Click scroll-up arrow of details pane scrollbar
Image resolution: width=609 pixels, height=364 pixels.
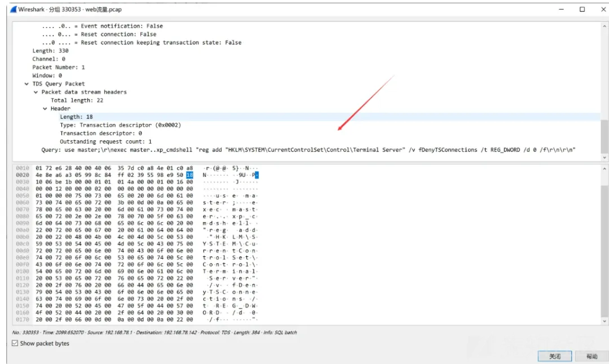pos(604,26)
